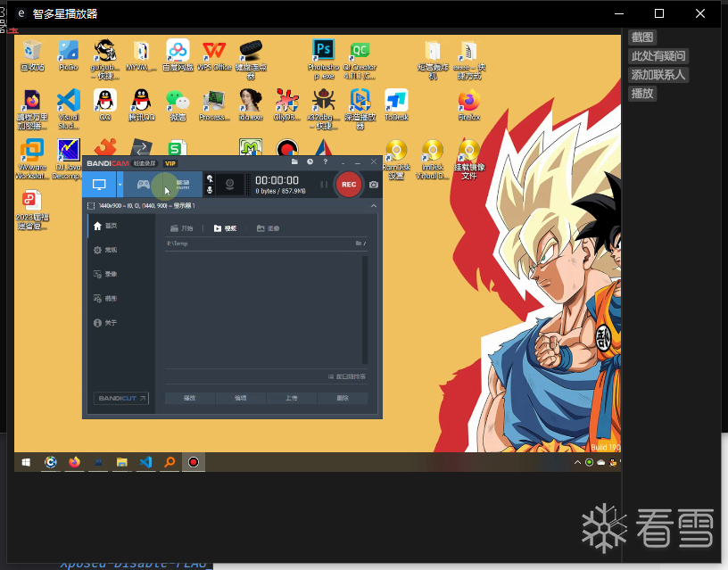Open 腾讯QQ desktop icon
The width and height of the screenshot is (728, 570).
pos(141,105)
